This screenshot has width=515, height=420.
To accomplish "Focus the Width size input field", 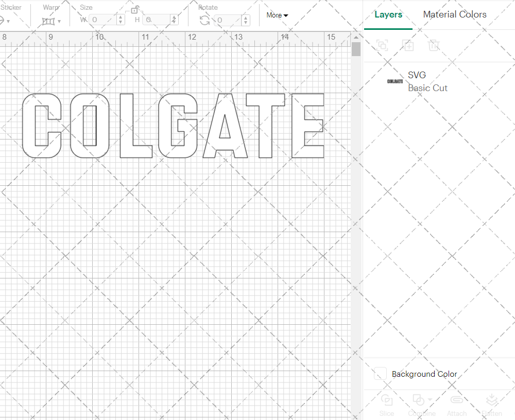I will (x=103, y=20).
